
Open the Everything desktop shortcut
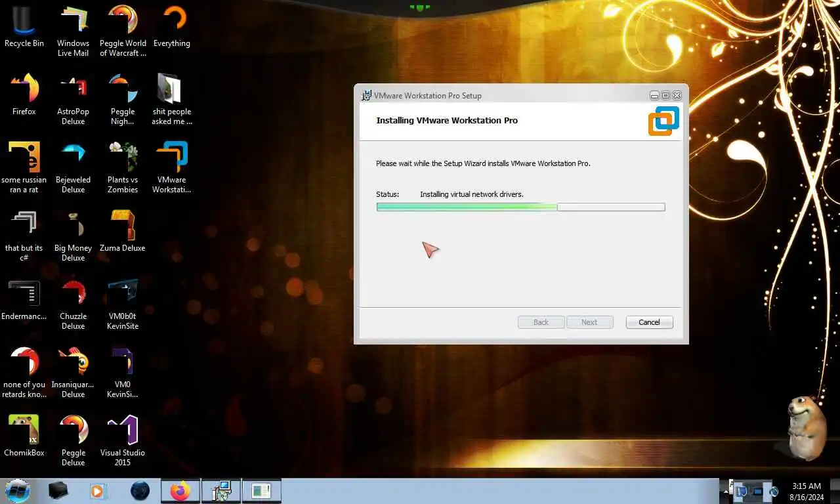pyautogui.click(x=172, y=26)
